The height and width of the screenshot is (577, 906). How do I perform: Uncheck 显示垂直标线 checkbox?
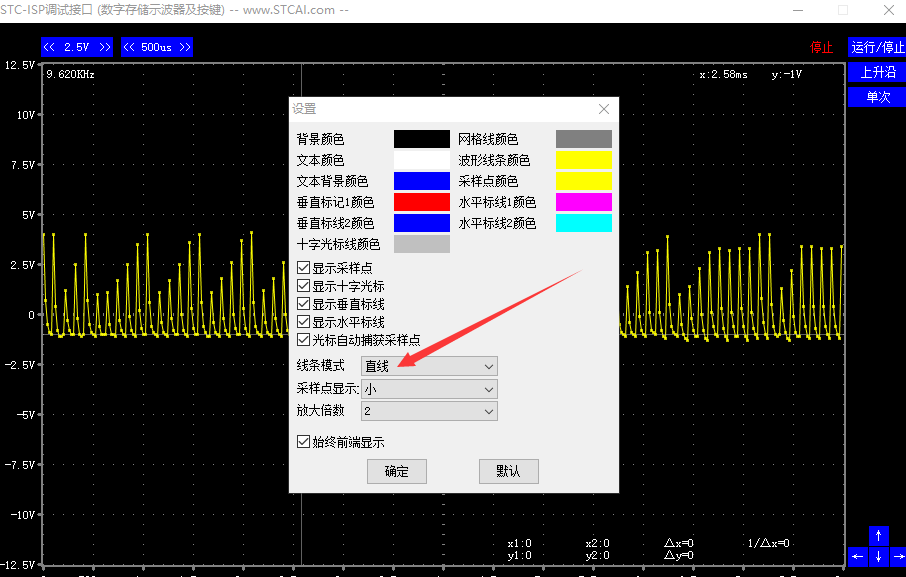click(303, 304)
